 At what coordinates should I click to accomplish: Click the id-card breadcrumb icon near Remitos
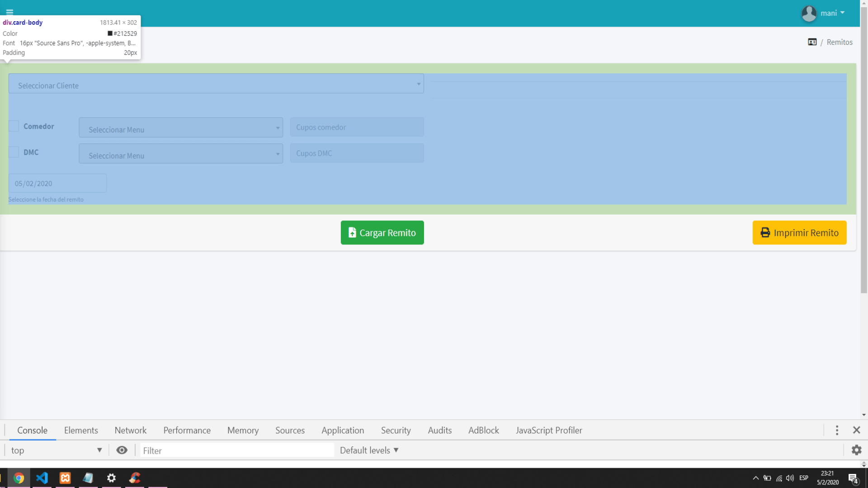[x=812, y=42]
